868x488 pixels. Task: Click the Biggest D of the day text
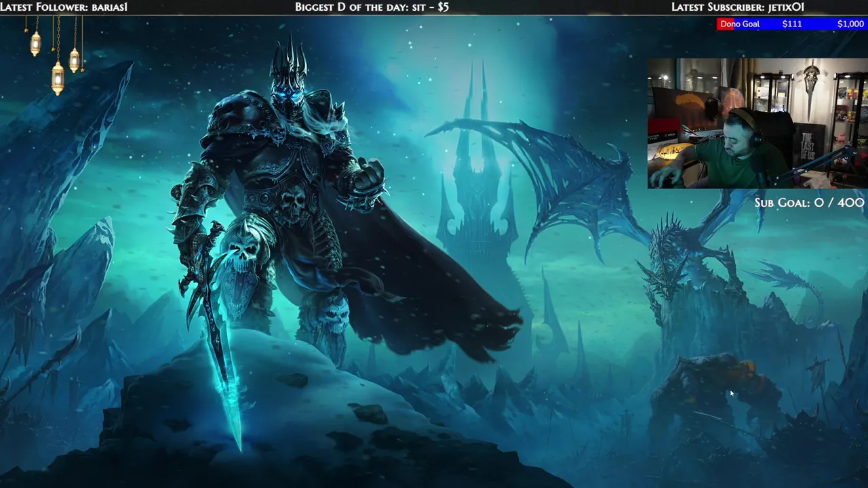point(372,7)
